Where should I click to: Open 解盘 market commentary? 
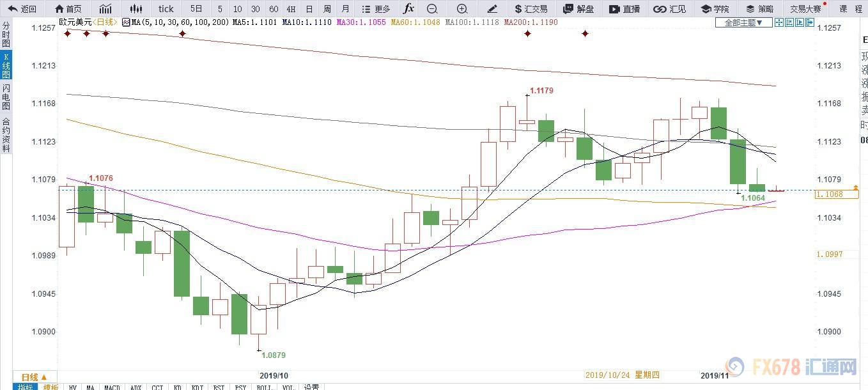[578, 9]
